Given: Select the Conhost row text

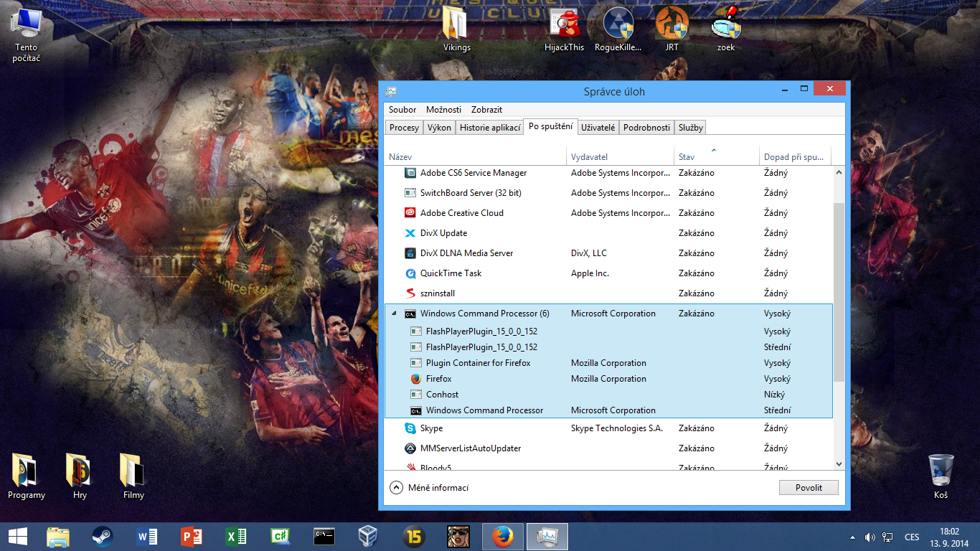Looking at the screenshot, I should tap(442, 395).
